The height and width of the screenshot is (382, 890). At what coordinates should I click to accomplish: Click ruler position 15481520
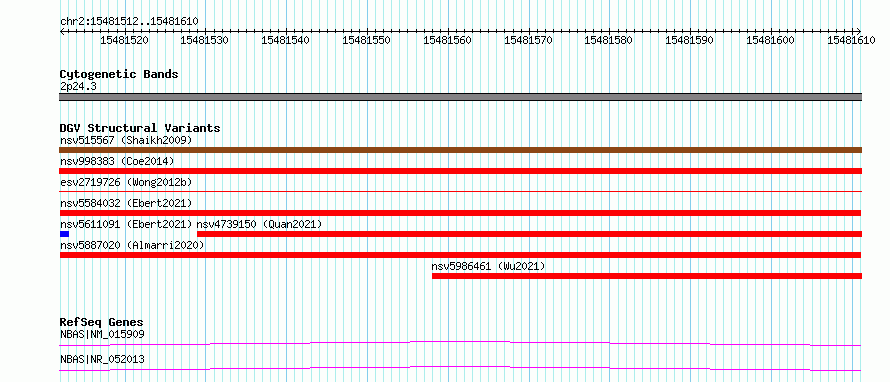(124, 40)
